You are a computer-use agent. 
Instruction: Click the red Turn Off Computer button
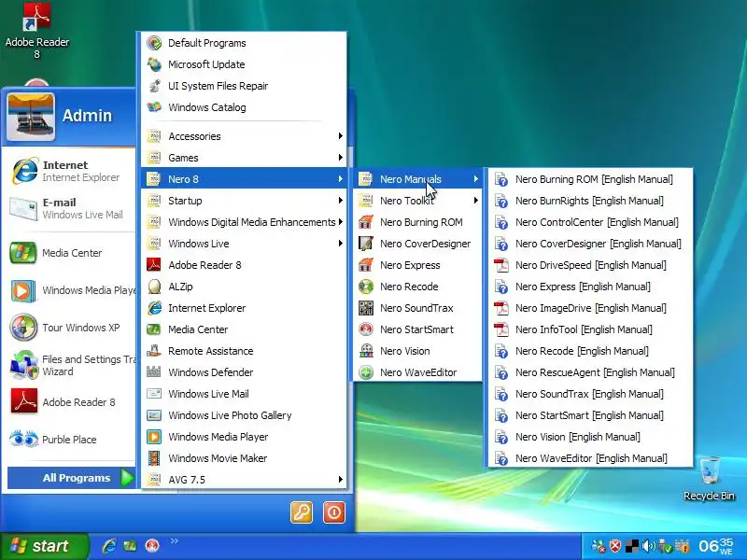coord(334,512)
